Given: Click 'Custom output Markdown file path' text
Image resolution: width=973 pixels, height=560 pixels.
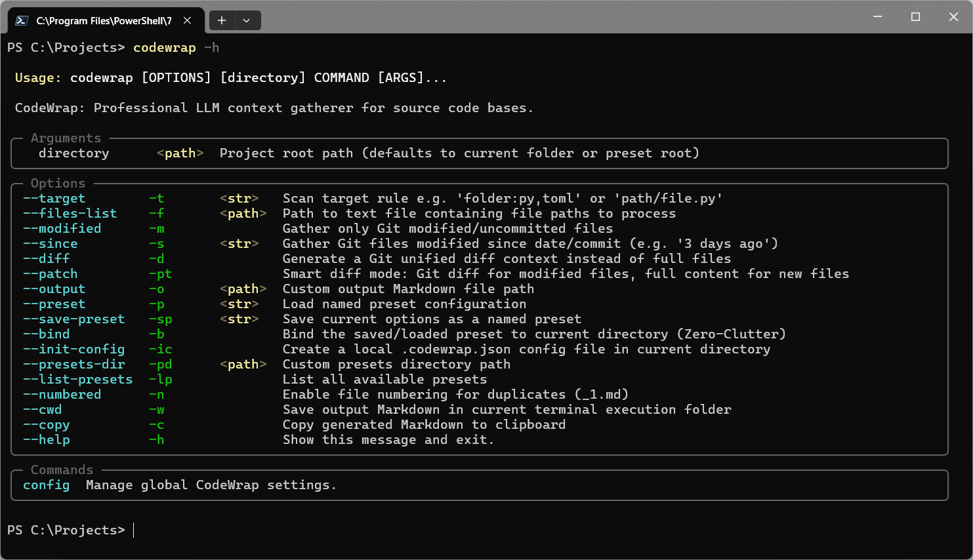Looking at the screenshot, I should [x=409, y=289].
